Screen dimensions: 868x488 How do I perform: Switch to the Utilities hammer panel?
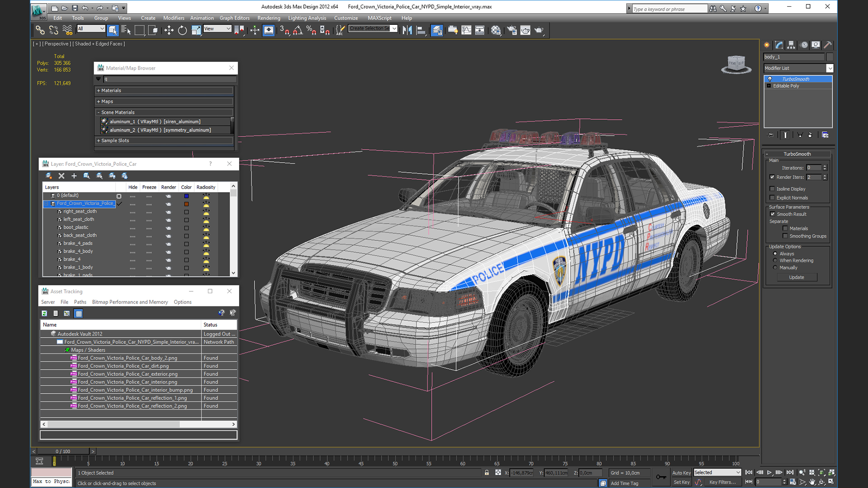click(x=828, y=45)
